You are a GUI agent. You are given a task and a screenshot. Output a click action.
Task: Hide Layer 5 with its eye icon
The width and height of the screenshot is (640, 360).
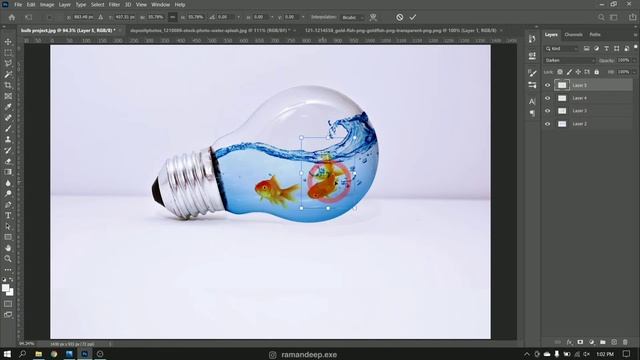[x=548, y=85]
